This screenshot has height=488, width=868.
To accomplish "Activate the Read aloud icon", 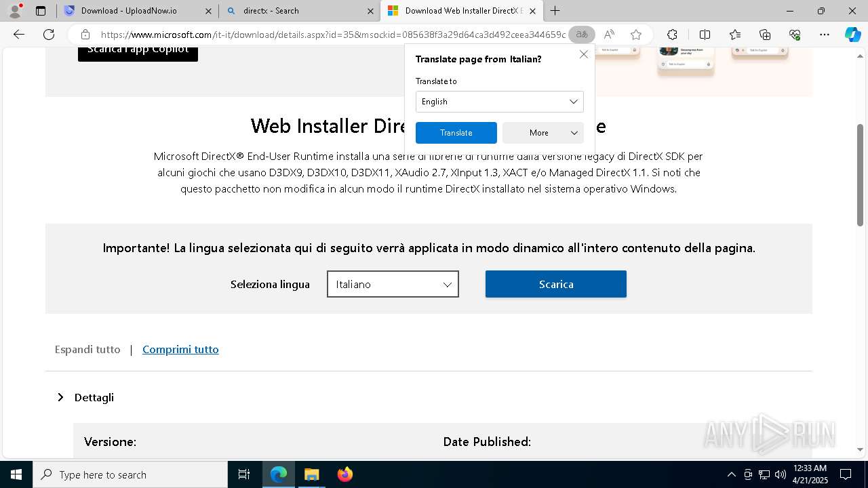I will pyautogui.click(x=609, y=35).
